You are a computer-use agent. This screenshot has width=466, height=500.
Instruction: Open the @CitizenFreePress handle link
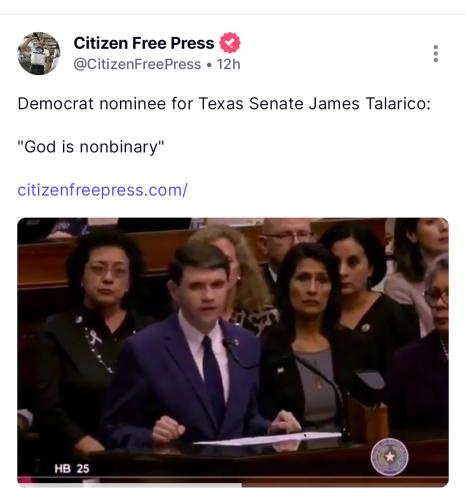pyautogui.click(x=137, y=64)
